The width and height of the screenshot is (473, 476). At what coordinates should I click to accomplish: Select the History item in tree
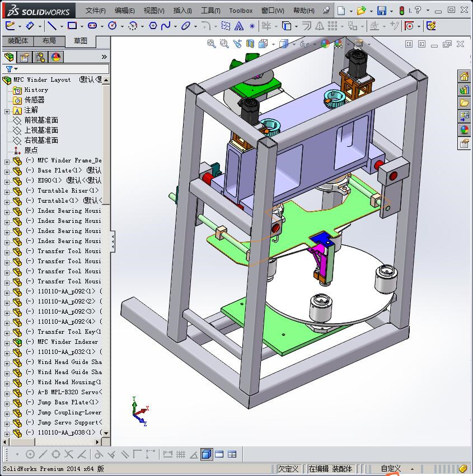coord(36,90)
